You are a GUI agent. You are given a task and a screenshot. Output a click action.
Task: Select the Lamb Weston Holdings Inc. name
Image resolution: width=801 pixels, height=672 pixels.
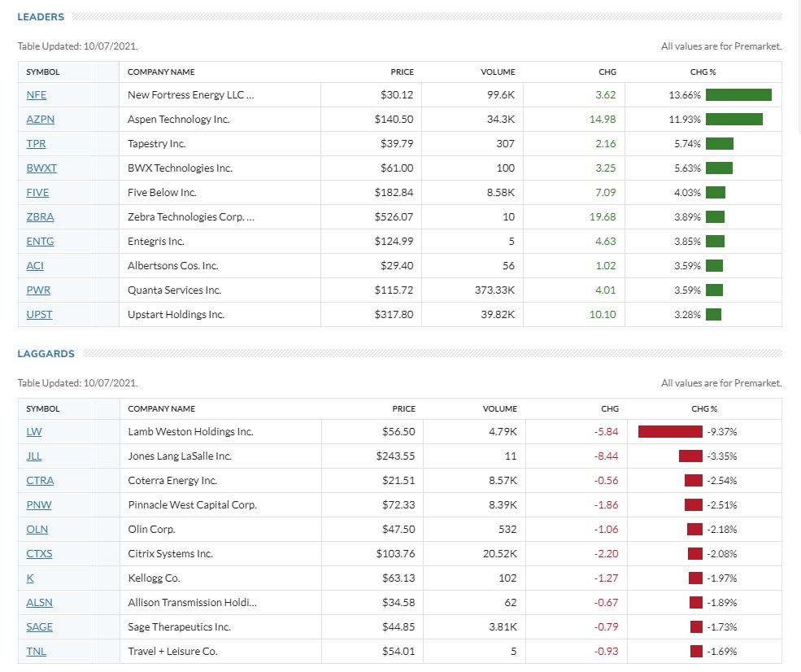click(x=190, y=432)
